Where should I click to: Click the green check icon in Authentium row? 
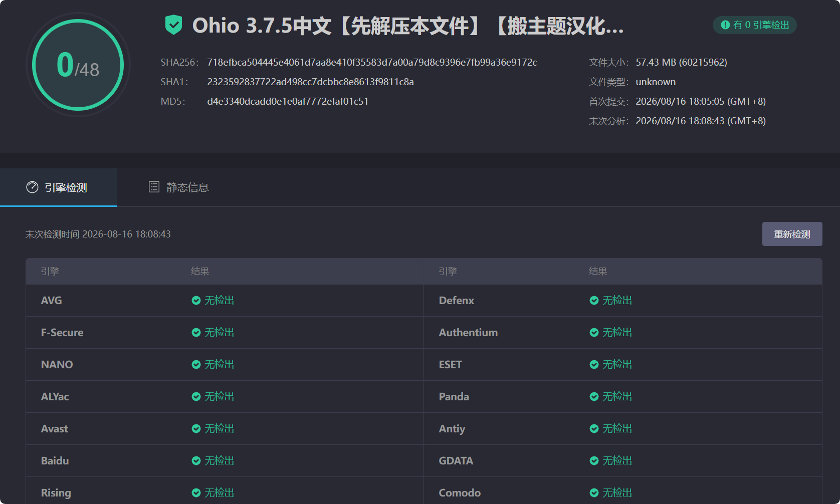(x=594, y=332)
